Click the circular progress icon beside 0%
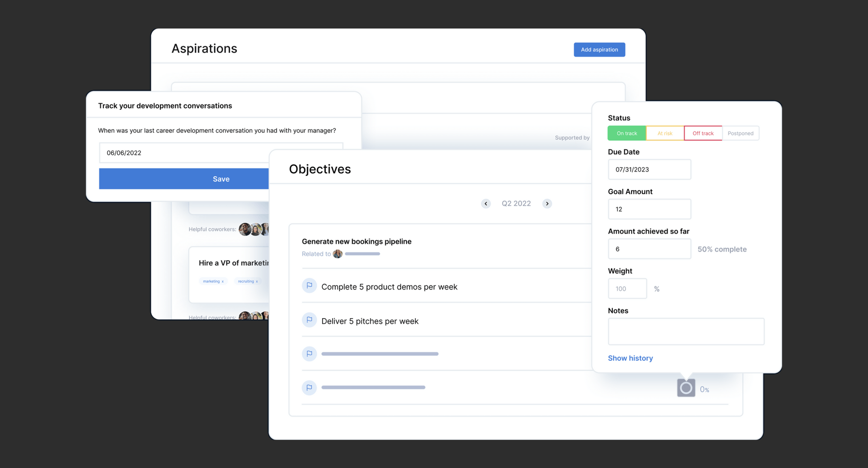The width and height of the screenshot is (868, 468). [686, 388]
